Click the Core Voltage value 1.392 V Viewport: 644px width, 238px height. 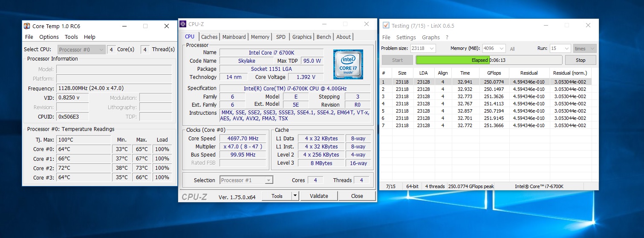306,77
